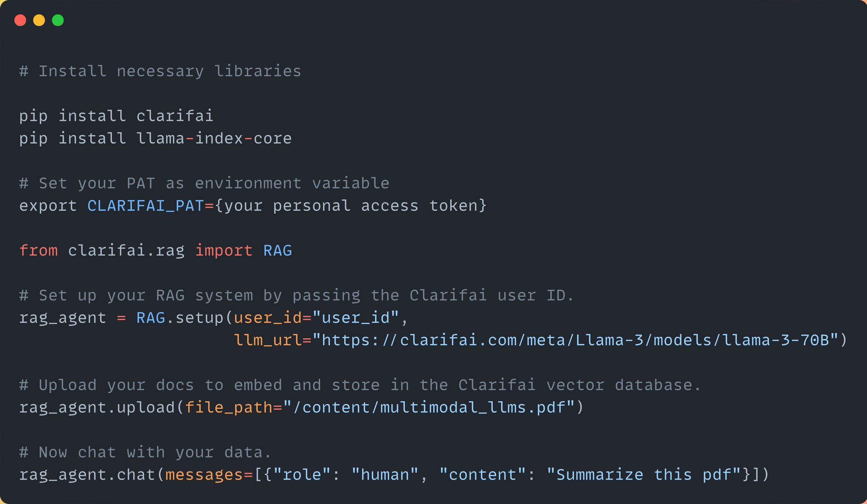This screenshot has width=867, height=504.
Task: Click the "Summarize this pdf" string
Action: (644, 475)
